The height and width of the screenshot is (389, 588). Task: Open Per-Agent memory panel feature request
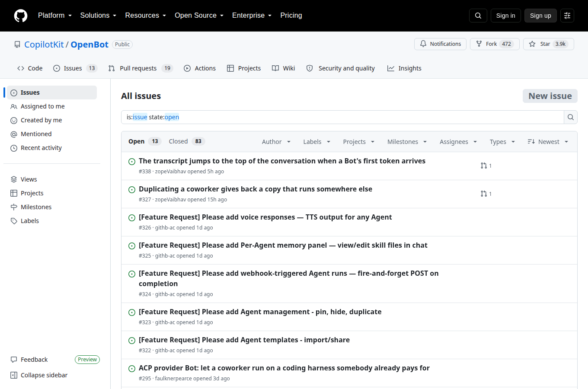click(283, 245)
